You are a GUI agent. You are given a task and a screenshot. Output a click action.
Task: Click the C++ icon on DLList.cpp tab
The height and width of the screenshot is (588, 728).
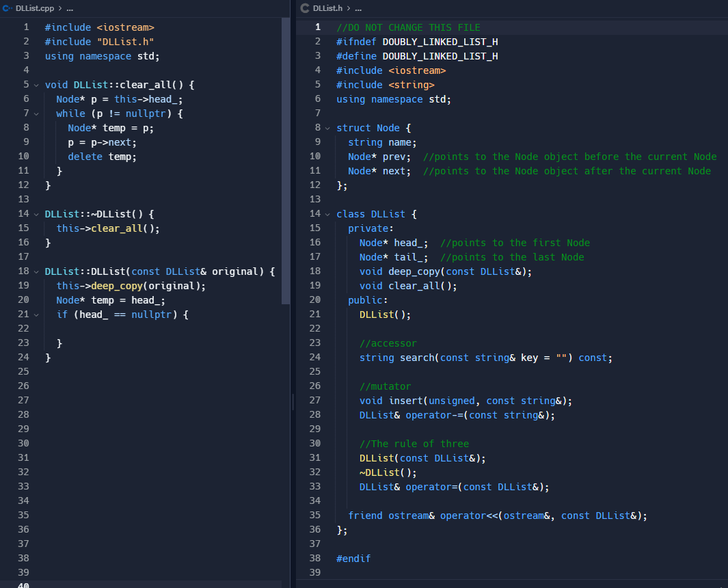pos(7,8)
